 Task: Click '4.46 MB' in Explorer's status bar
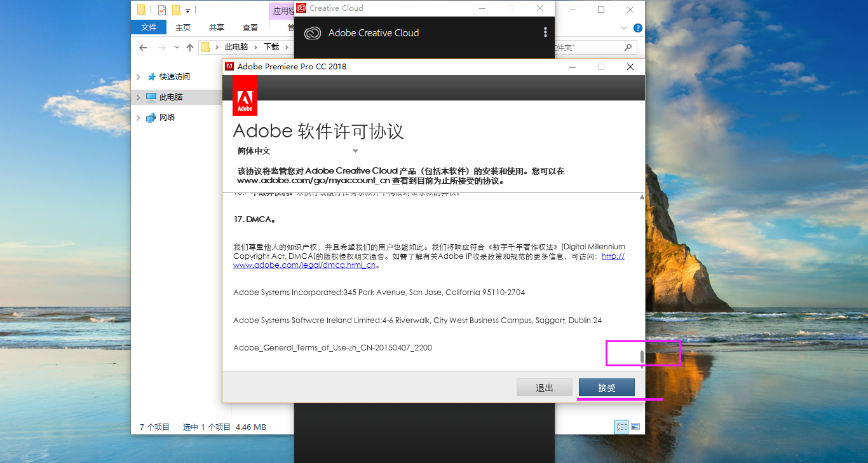click(251, 427)
